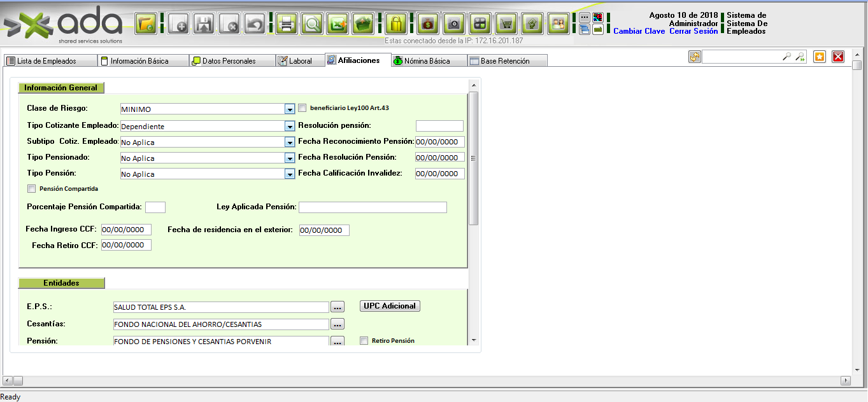Open the Clase de Riesgo dropdown
This screenshot has width=868, height=402.
290,109
